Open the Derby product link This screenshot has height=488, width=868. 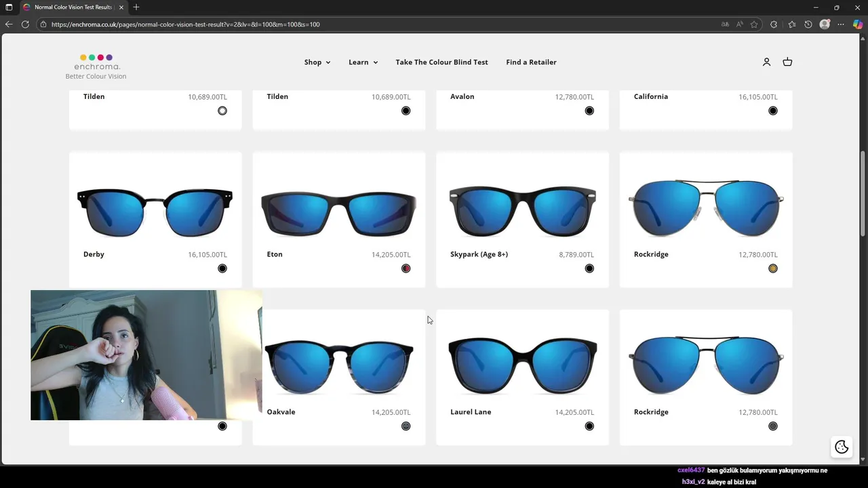click(x=94, y=254)
